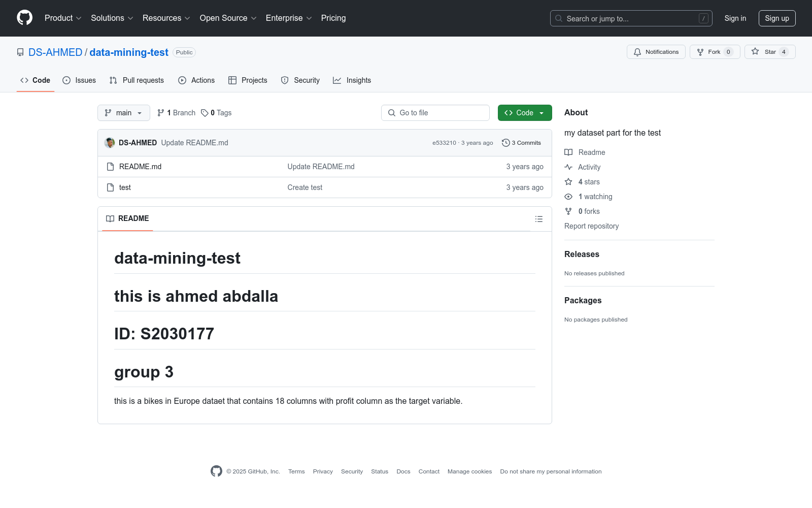Click Manage cookies in footer

pyautogui.click(x=470, y=471)
